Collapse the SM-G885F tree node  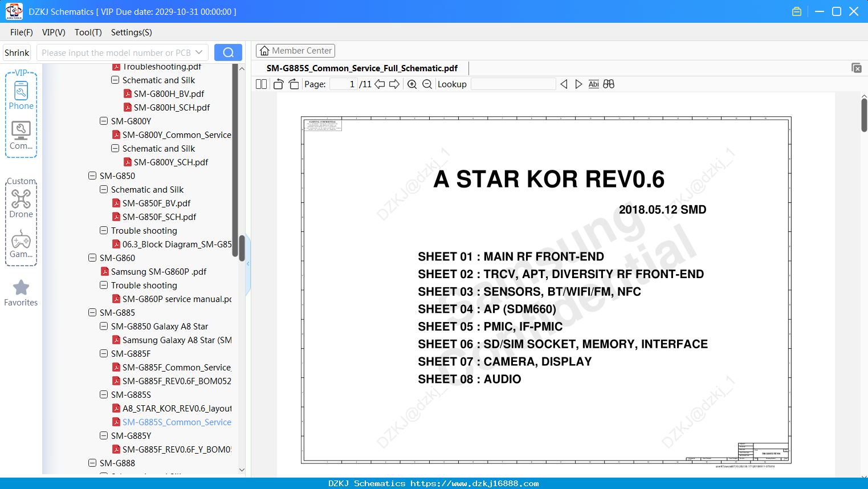[x=104, y=353]
